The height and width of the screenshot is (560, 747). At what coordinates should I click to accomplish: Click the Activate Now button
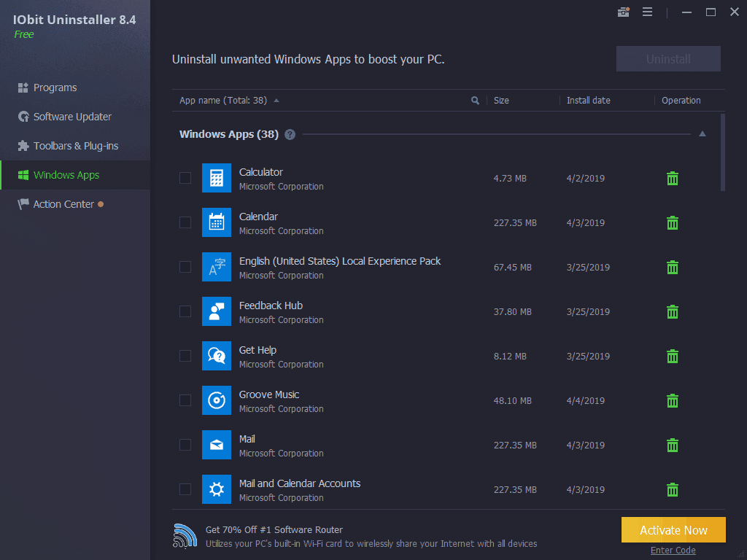coord(673,530)
